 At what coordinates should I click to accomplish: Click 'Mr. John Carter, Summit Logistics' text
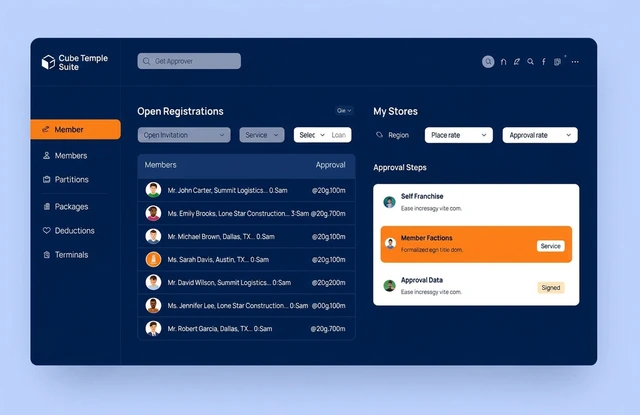pyautogui.click(x=216, y=190)
